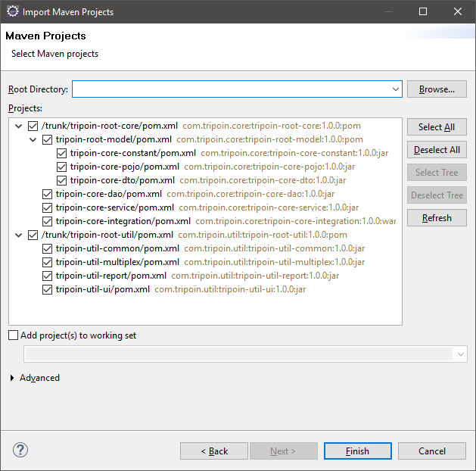This screenshot has height=471, width=476.
Task: Maximize the Import Maven Projects window
Action: pyautogui.click(x=423, y=11)
